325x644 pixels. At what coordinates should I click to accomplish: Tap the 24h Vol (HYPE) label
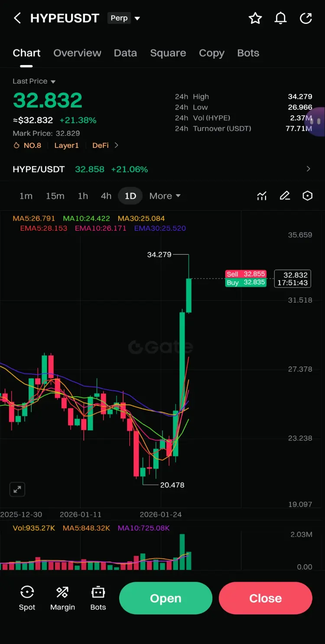click(x=202, y=118)
